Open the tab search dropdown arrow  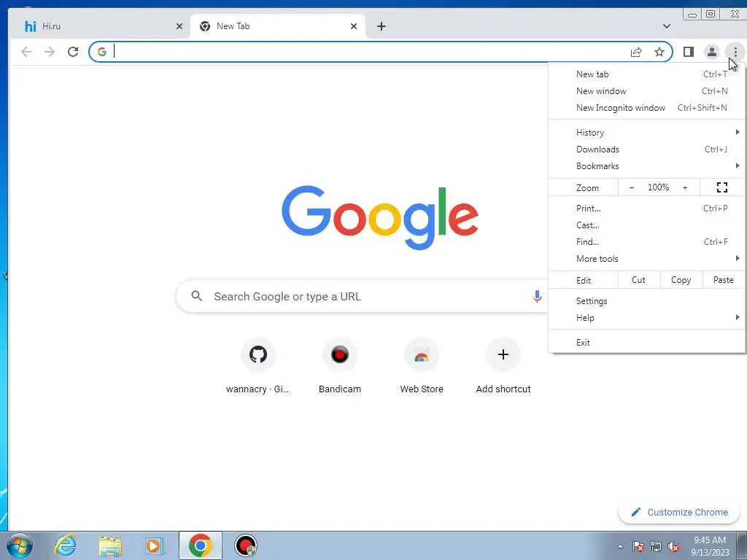pyautogui.click(x=667, y=26)
